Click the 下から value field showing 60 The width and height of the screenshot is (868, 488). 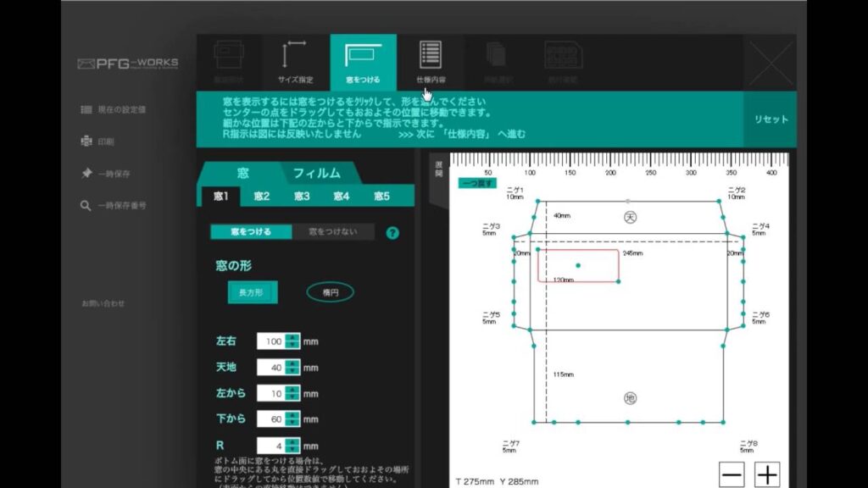[x=271, y=419]
